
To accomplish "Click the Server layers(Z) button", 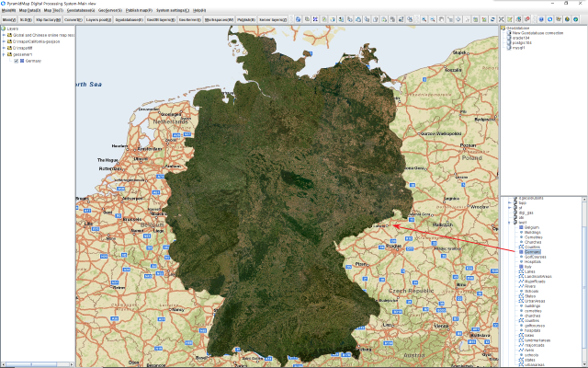I will coord(273,19).
